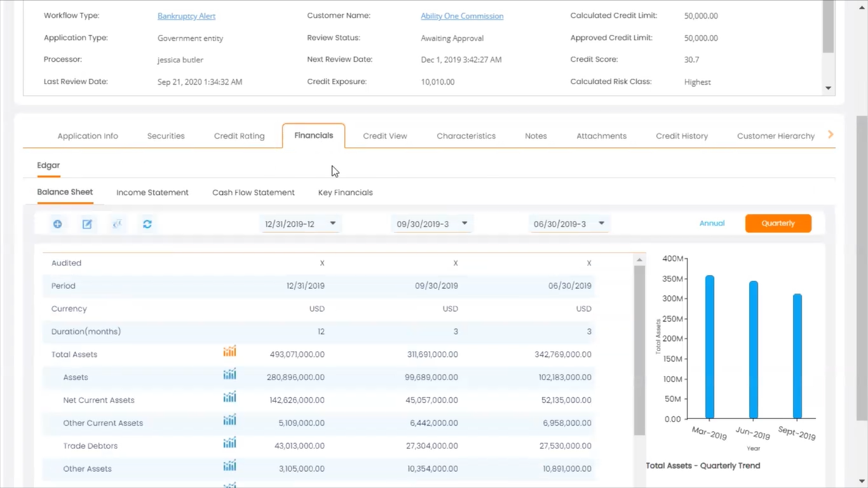Viewport: 868px width, 488px height.
Task: Click chart icon beside Other Current Assets
Action: click(229, 420)
